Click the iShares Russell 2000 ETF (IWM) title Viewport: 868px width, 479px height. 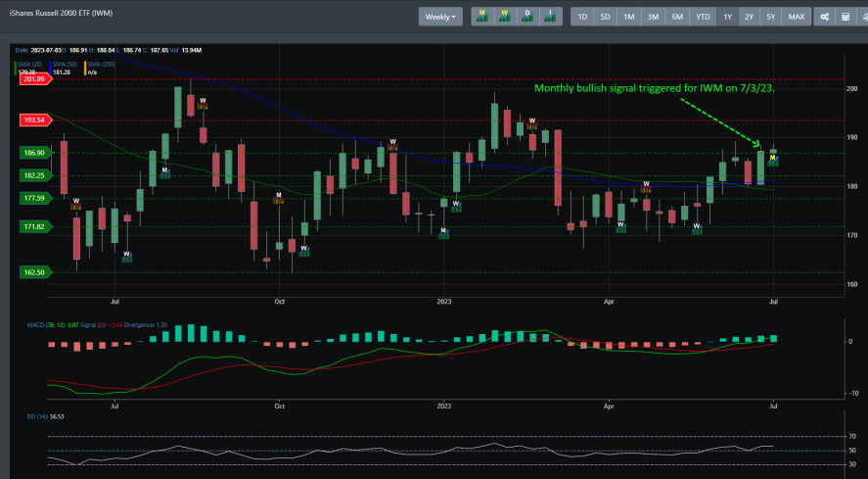pyautogui.click(x=61, y=13)
